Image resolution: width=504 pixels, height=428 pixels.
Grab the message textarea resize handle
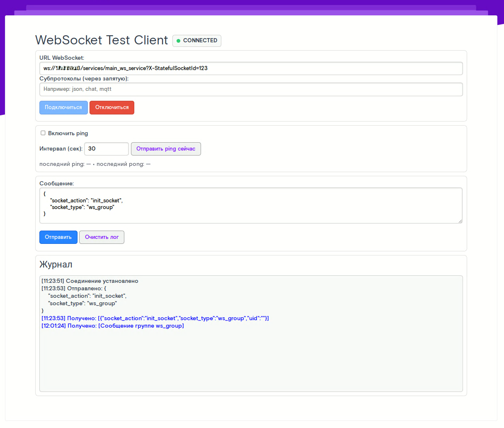point(460,221)
